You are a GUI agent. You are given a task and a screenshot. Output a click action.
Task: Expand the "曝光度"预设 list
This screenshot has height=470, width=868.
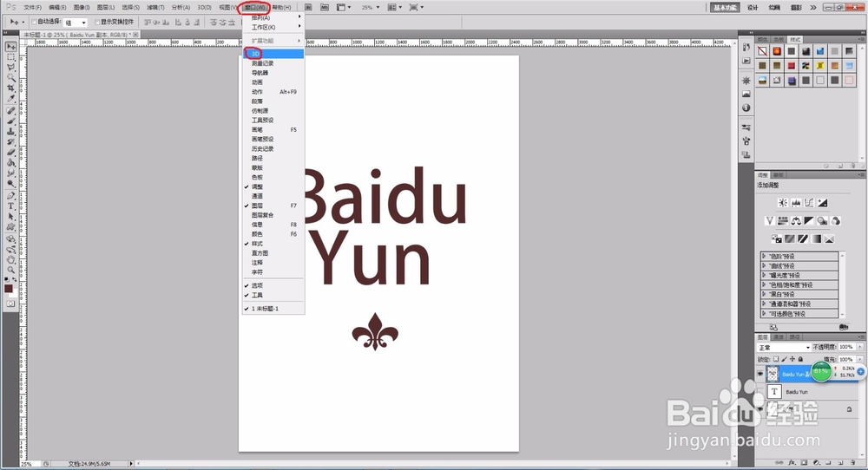click(764, 275)
